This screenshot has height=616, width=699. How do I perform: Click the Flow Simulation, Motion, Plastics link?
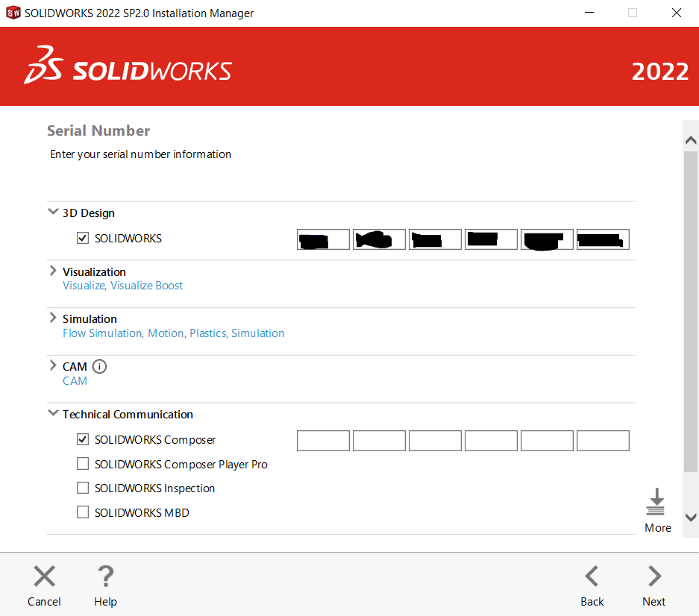pyautogui.click(x=173, y=333)
